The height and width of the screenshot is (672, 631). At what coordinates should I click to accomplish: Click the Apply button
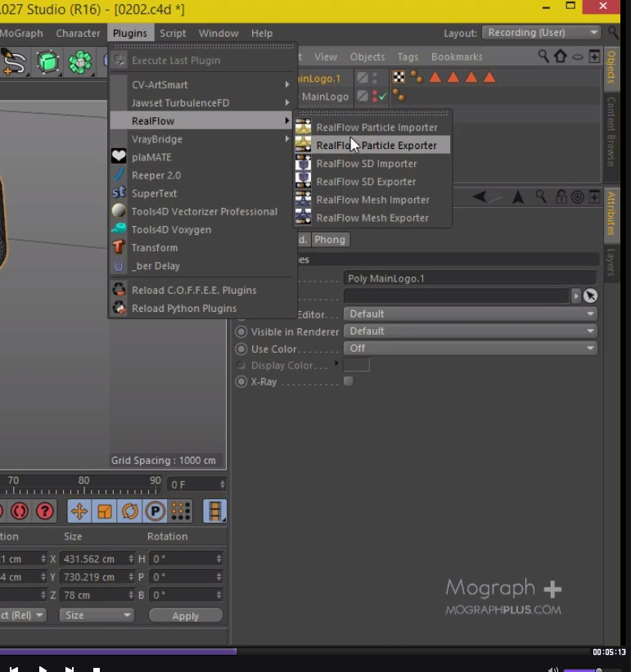click(x=186, y=616)
